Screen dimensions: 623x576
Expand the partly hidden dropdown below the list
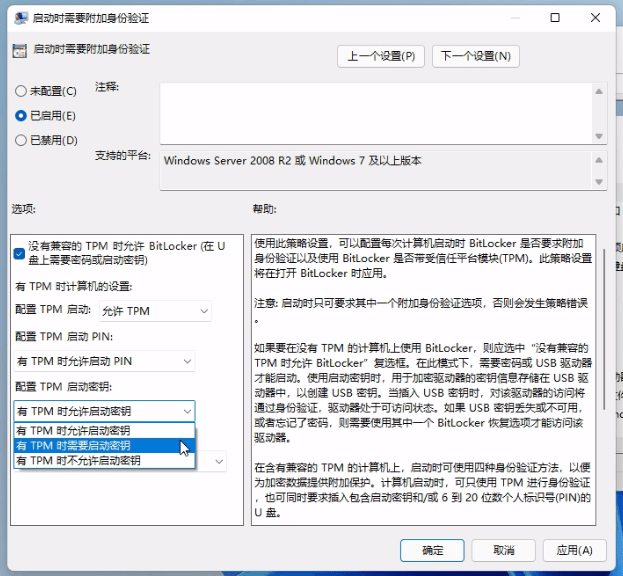(x=219, y=462)
